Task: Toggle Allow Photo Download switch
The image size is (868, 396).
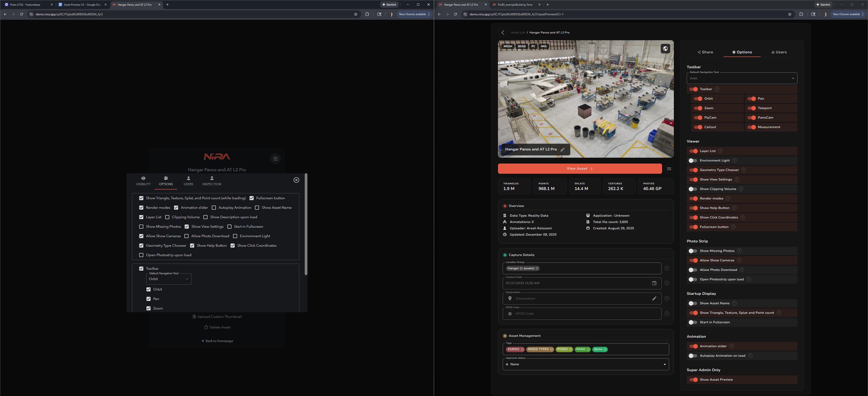Action: click(693, 270)
